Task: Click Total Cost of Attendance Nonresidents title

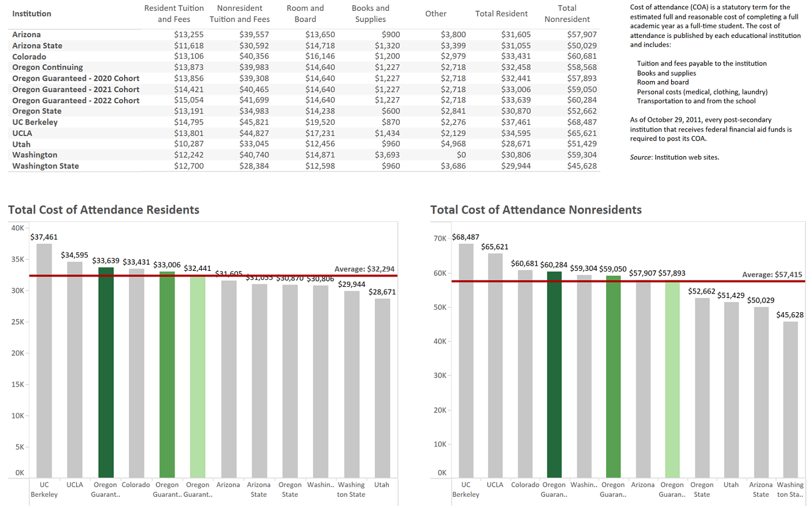Action: coord(536,210)
